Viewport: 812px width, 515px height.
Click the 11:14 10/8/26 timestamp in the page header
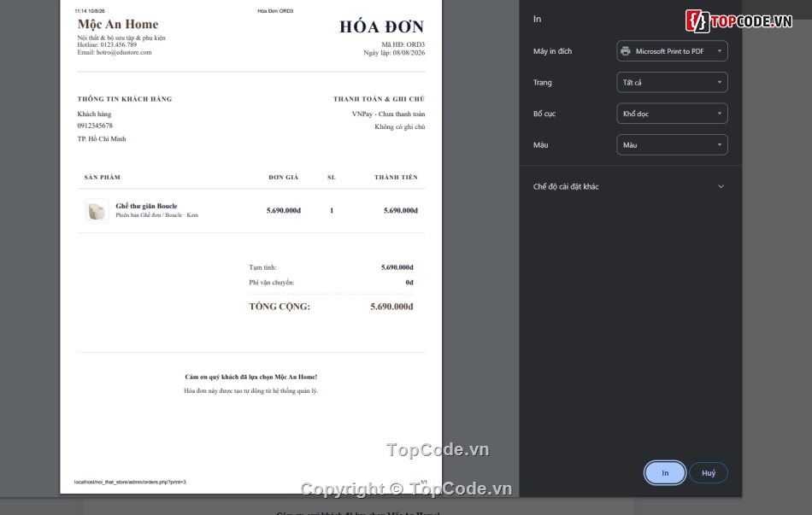point(90,11)
